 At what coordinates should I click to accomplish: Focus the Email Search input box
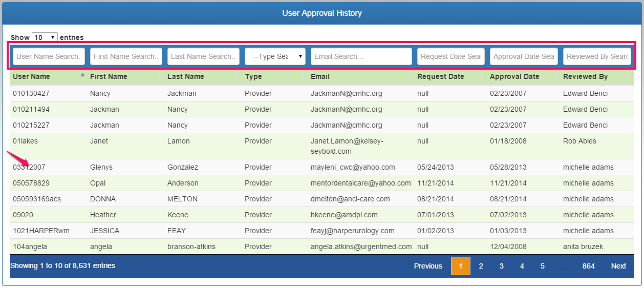[x=361, y=56]
